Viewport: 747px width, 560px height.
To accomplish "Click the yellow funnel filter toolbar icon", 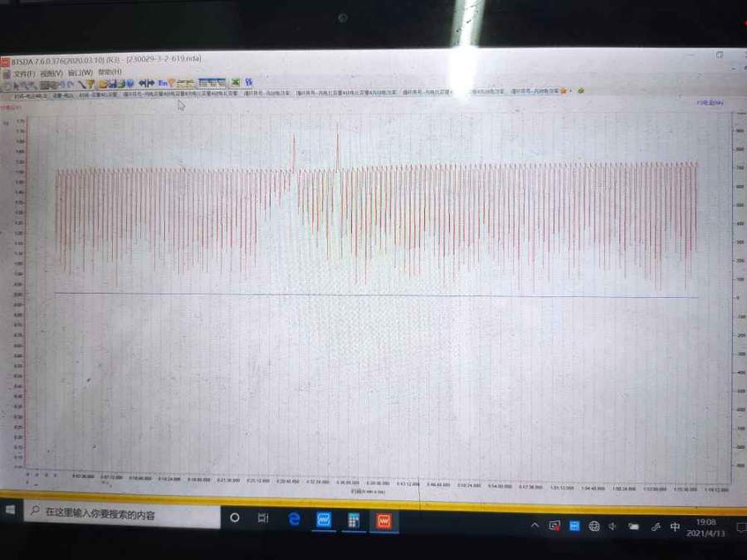I will [90, 85].
